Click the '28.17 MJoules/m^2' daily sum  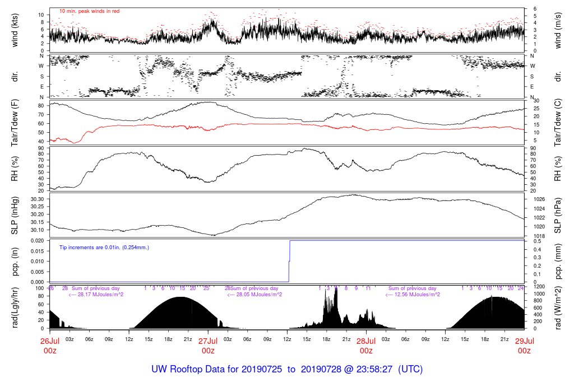click(x=100, y=295)
